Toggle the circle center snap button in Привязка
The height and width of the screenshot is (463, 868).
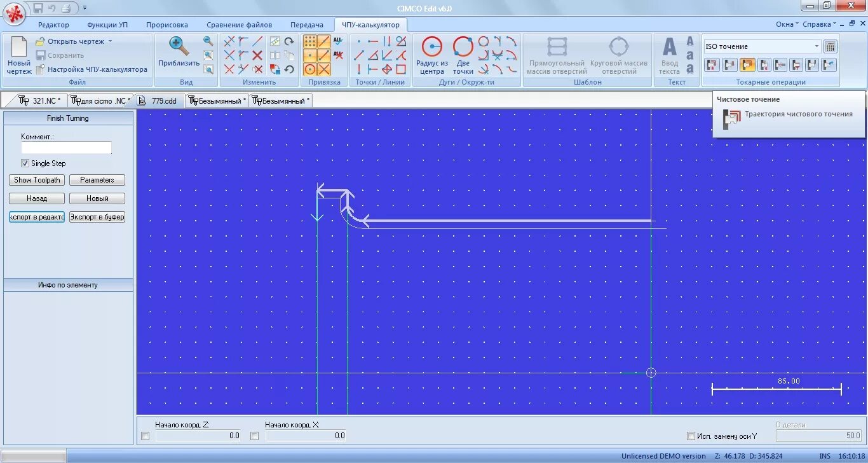coord(310,69)
